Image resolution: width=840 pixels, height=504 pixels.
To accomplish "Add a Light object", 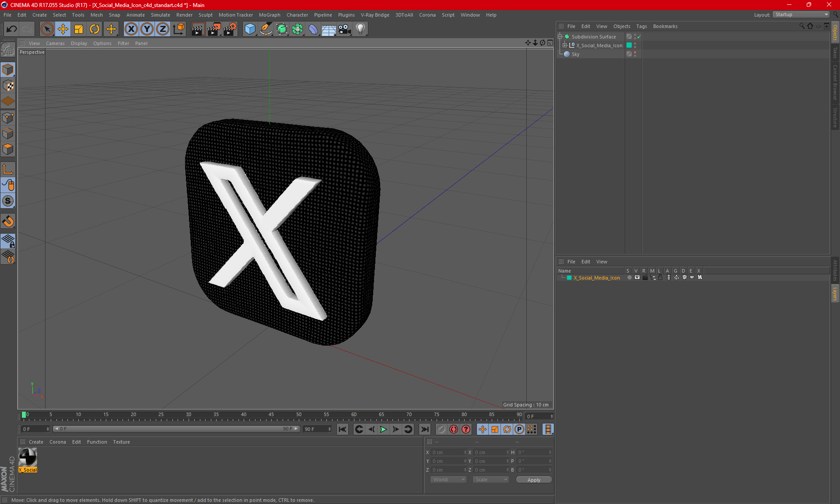I will click(x=360, y=29).
